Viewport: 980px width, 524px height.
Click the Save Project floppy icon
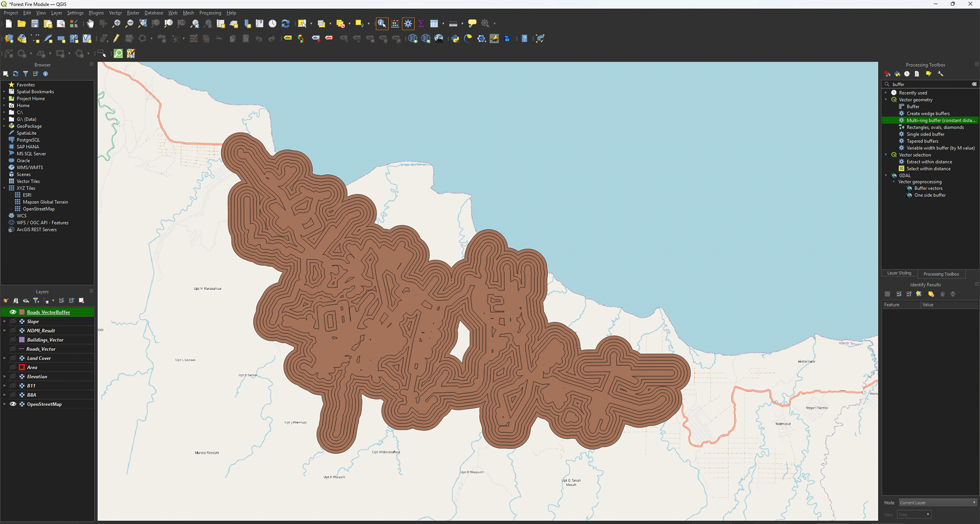tap(35, 23)
